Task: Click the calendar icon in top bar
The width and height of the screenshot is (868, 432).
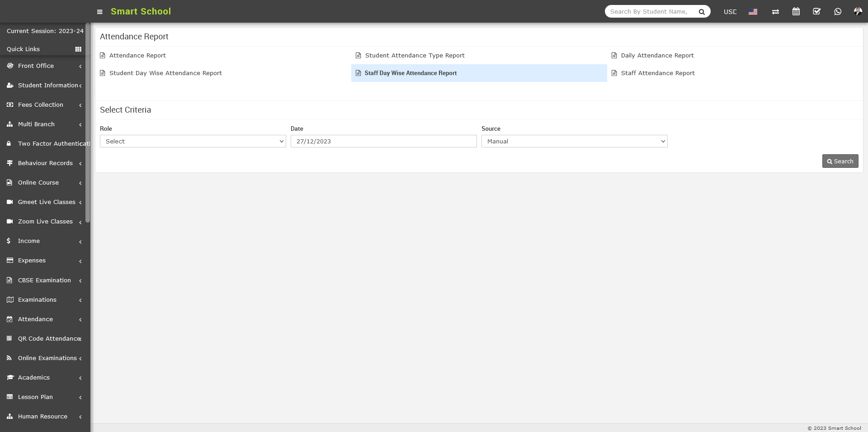Action: (x=796, y=12)
